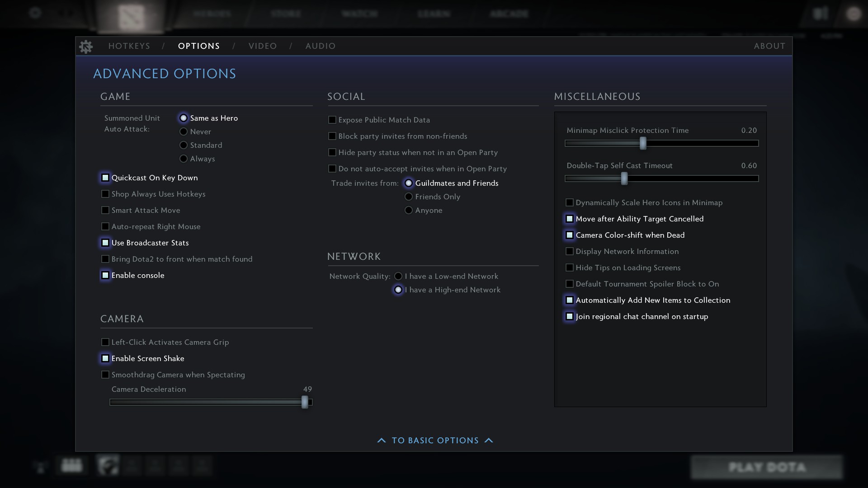Click the left chevron beside To Basic Options
Image resolution: width=868 pixels, height=488 pixels.
coord(382,441)
